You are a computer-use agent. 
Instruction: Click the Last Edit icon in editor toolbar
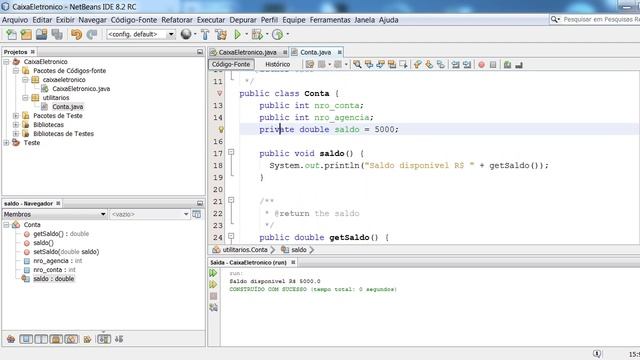point(310,64)
